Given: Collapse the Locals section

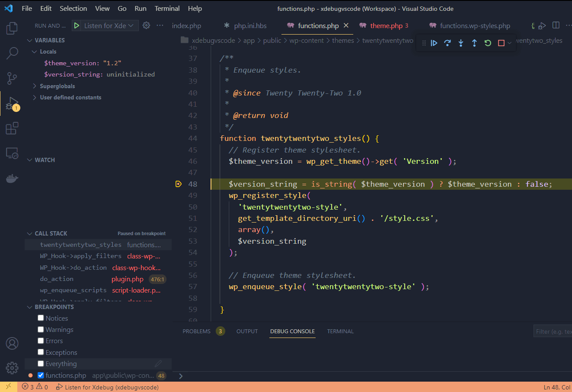Looking at the screenshot, I should [x=35, y=51].
